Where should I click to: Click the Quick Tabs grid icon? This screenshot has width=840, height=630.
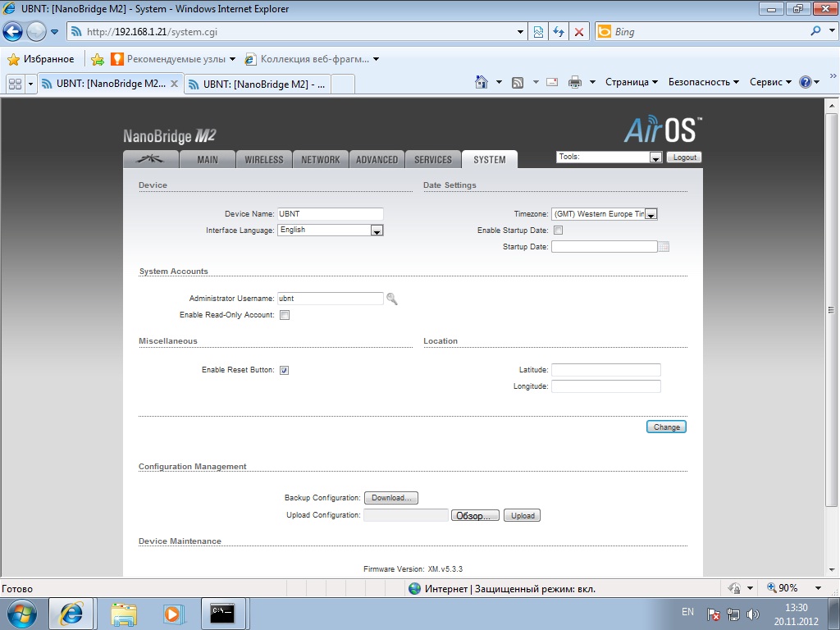pos(15,84)
